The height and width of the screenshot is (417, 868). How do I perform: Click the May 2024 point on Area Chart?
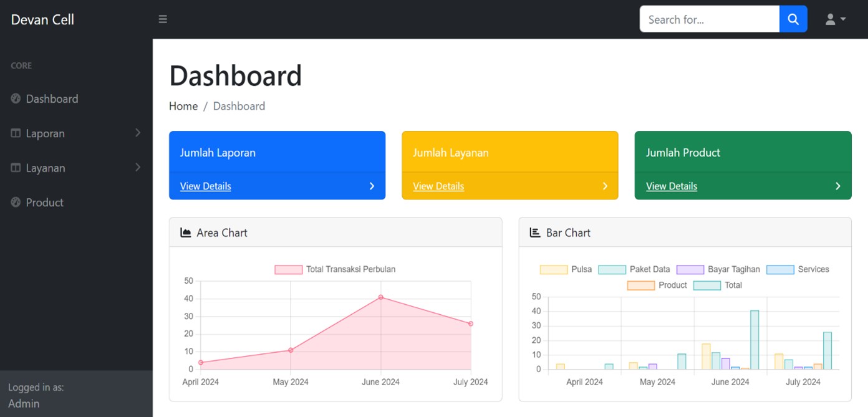291,350
